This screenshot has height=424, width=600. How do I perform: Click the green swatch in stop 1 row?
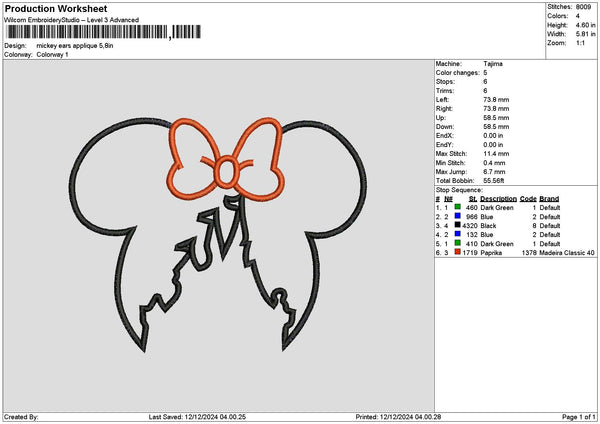(x=458, y=207)
